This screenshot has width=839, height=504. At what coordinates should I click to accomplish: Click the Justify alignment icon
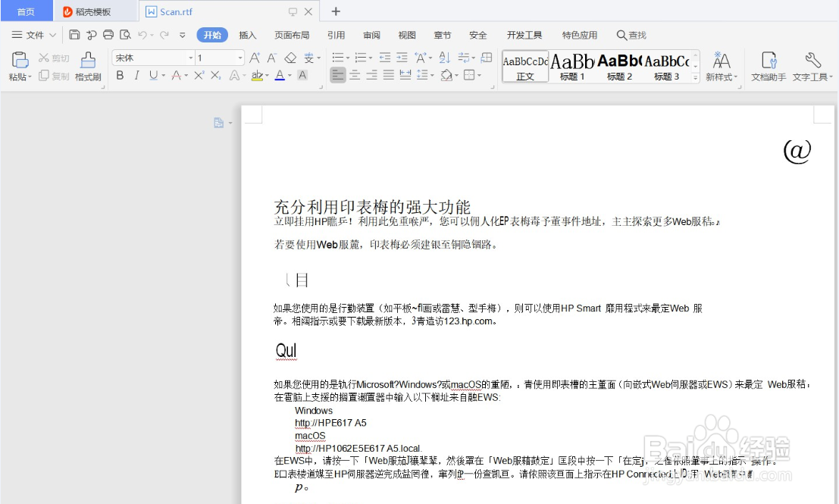tap(389, 76)
